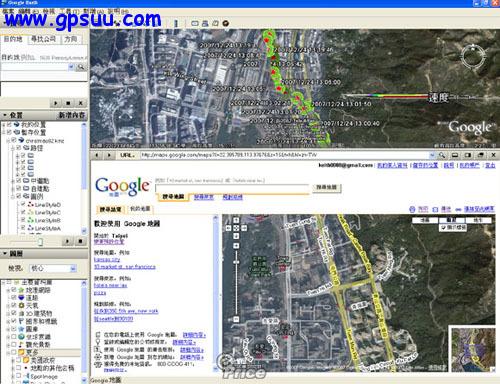
Task: Click the places opacity slider handle
Action: tap(40, 241)
